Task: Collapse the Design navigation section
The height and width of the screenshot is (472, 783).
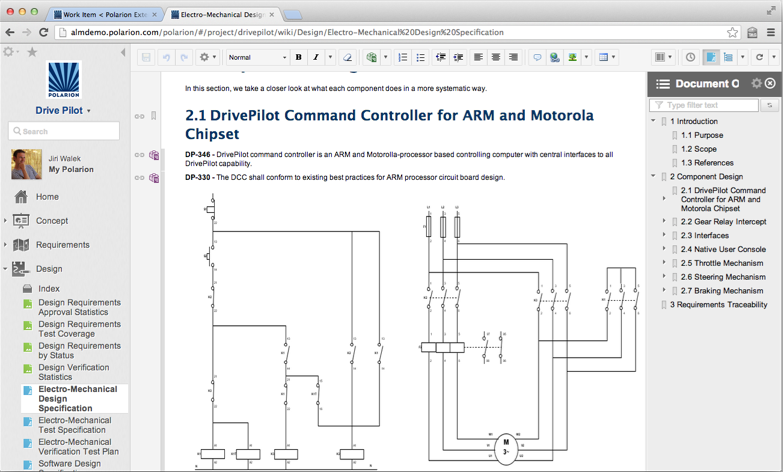Action: click(x=5, y=269)
